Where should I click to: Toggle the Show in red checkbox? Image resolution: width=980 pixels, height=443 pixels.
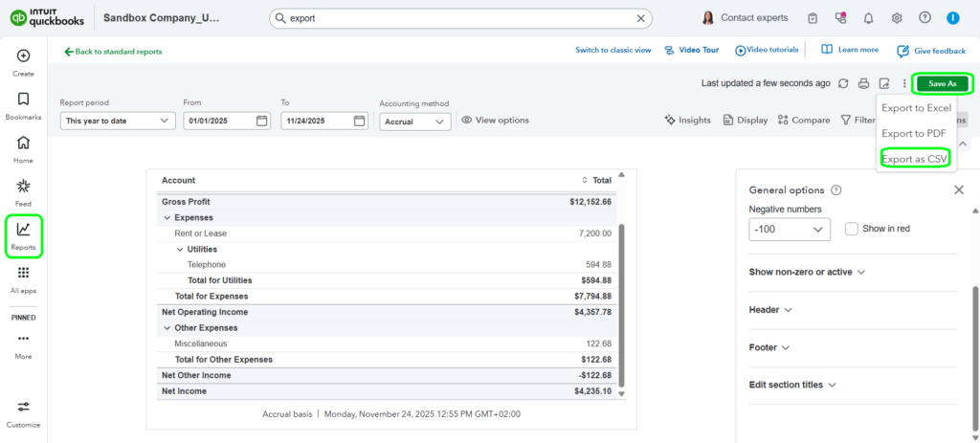(x=851, y=229)
